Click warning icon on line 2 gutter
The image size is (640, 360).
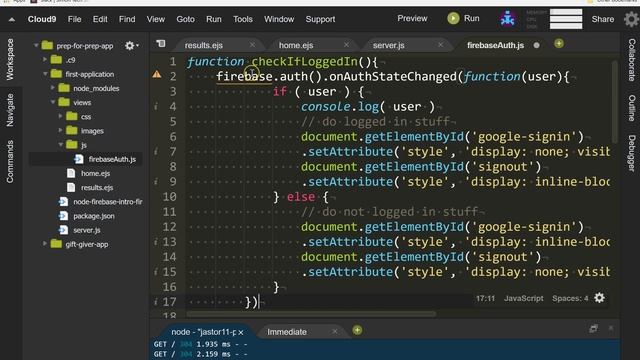(157, 75)
